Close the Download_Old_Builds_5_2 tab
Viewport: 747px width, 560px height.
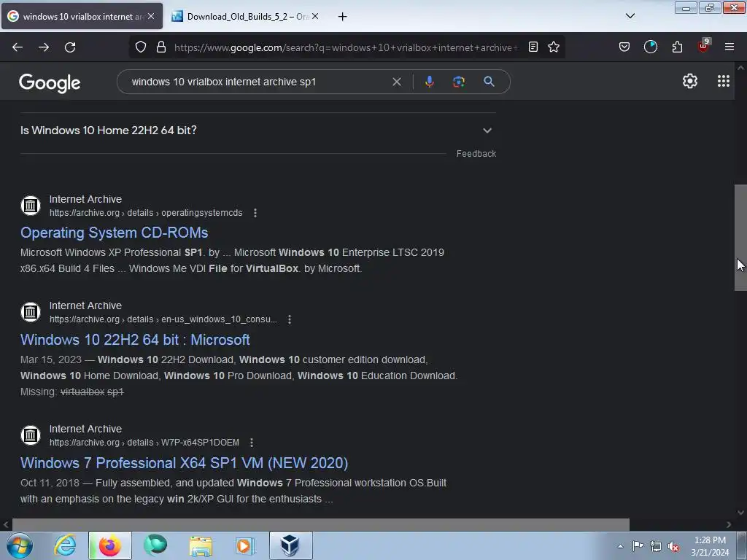[x=315, y=16]
